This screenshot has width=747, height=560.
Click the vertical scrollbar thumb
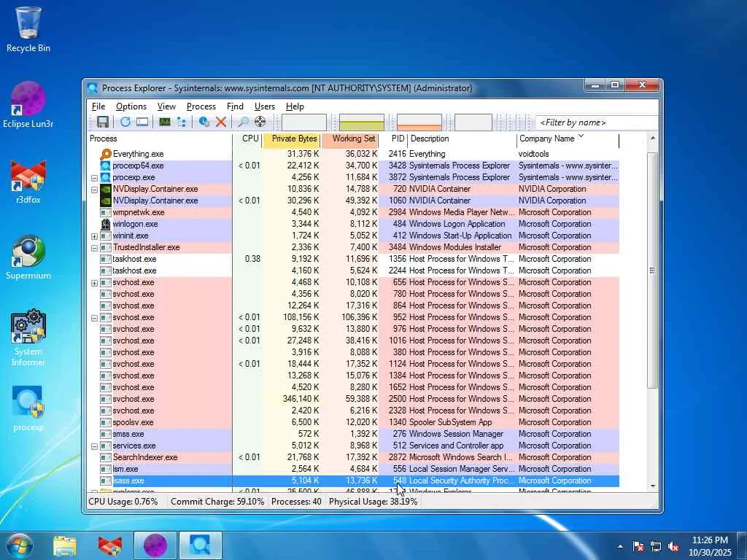652,270
